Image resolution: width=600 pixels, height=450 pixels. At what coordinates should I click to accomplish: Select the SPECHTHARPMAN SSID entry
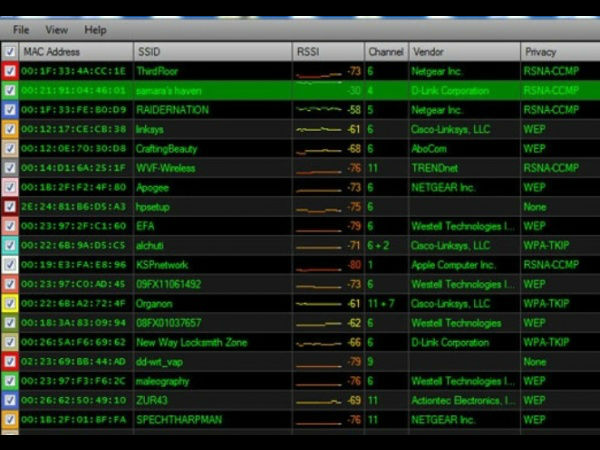pyautogui.click(x=179, y=419)
